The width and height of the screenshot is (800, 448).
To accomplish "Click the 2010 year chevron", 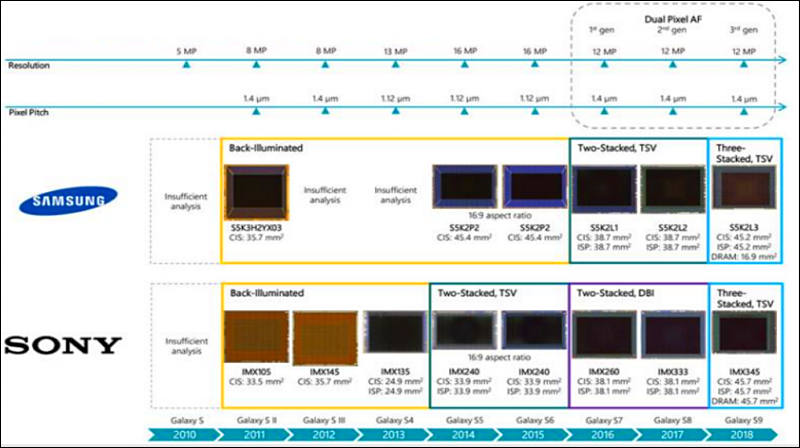I will (185, 435).
